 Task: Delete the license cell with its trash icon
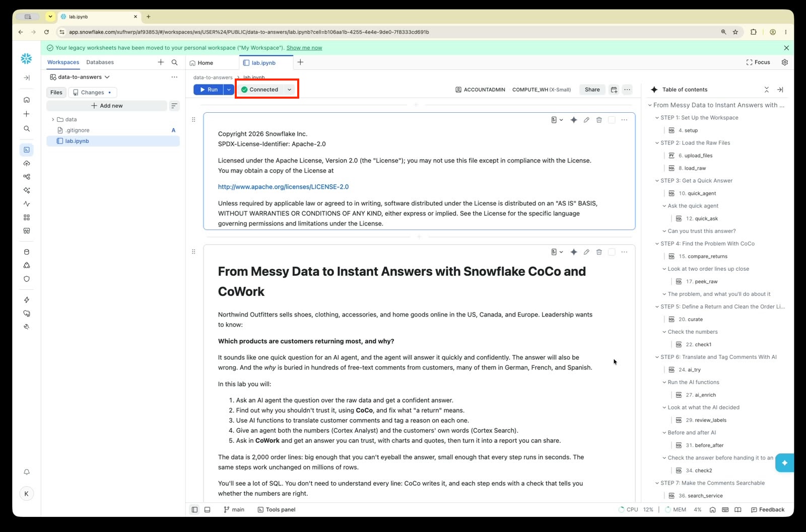point(599,120)
